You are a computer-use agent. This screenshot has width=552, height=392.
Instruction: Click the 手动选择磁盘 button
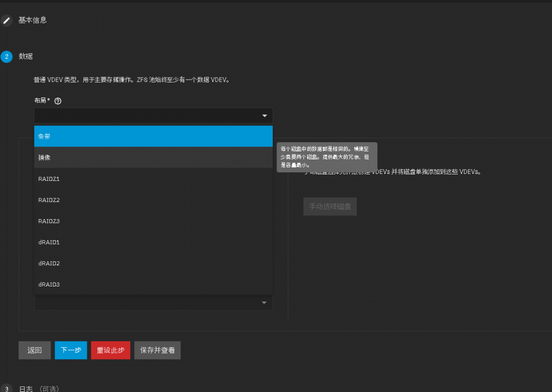point(330,206)
